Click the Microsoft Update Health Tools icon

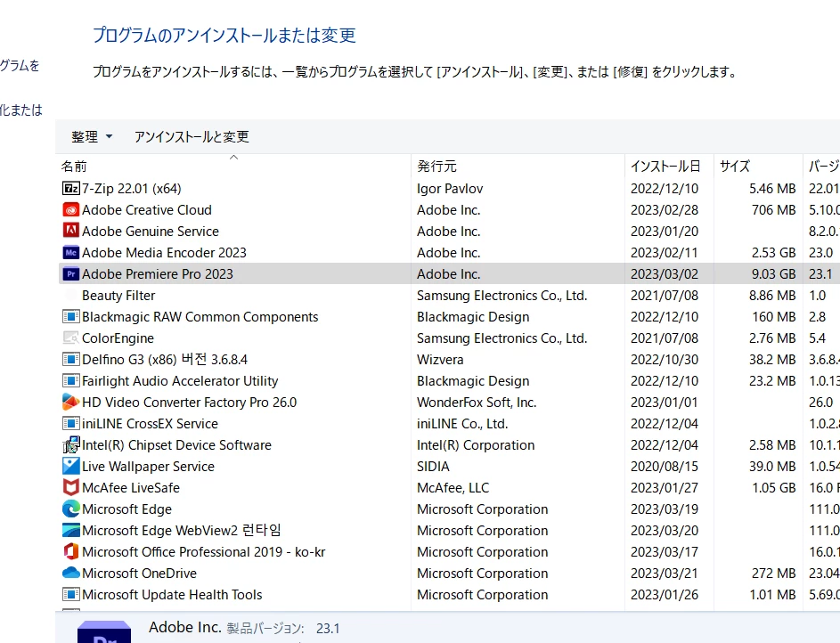coord(70,595)
